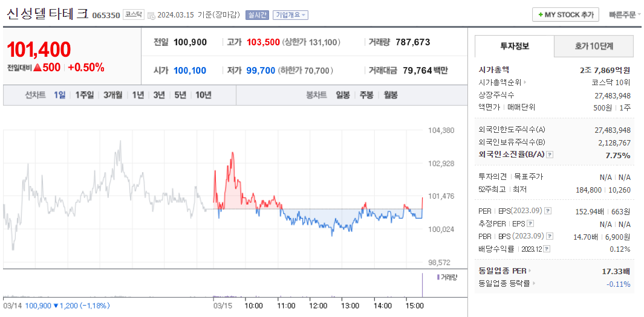The height and width of the screenshot is (317, 644).
Task: Open help icon beside PER EPS(2023.09)
Action: click(x=548, y=211)
